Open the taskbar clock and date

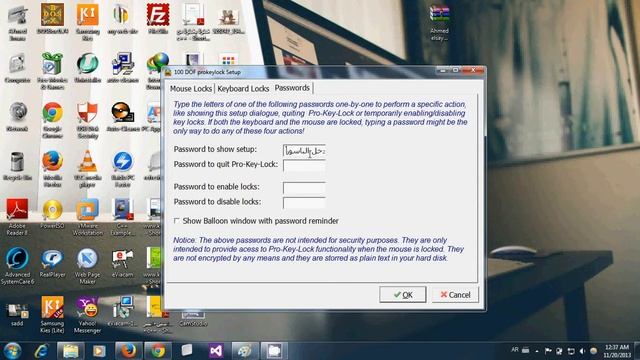pos(617,351)
